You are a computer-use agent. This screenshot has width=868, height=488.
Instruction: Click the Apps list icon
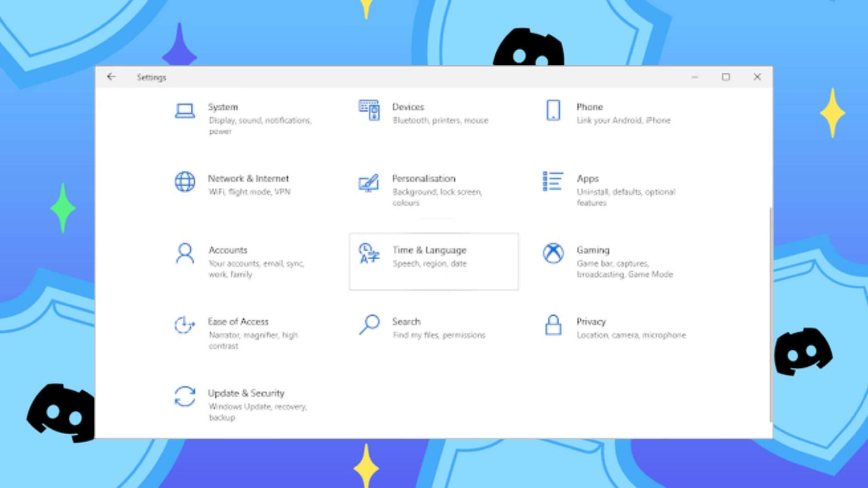pos(552,181)
